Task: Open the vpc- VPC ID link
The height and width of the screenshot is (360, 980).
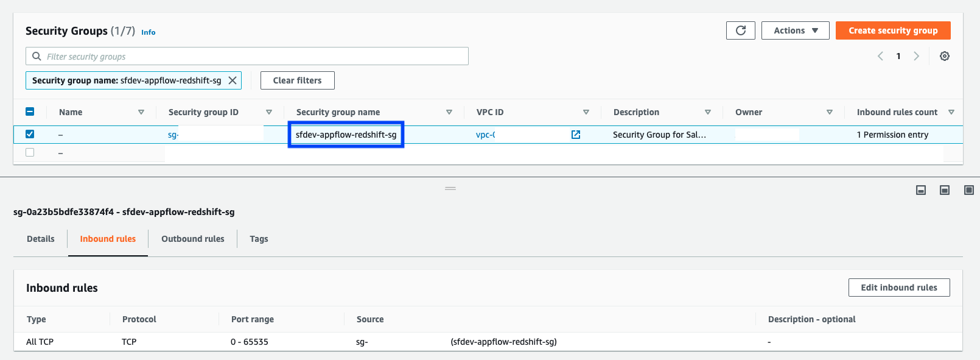Action: tap(486, 135)
